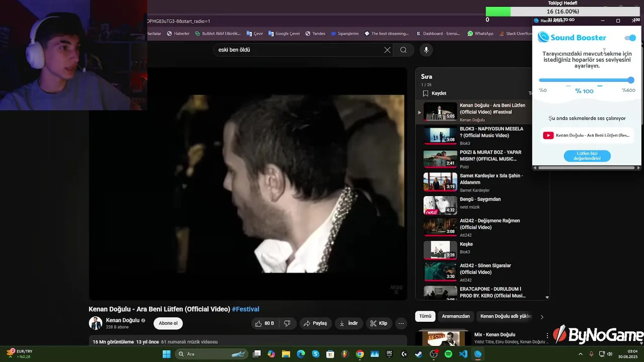Click the Abone ol subscribe button

[x=168, y=323]
